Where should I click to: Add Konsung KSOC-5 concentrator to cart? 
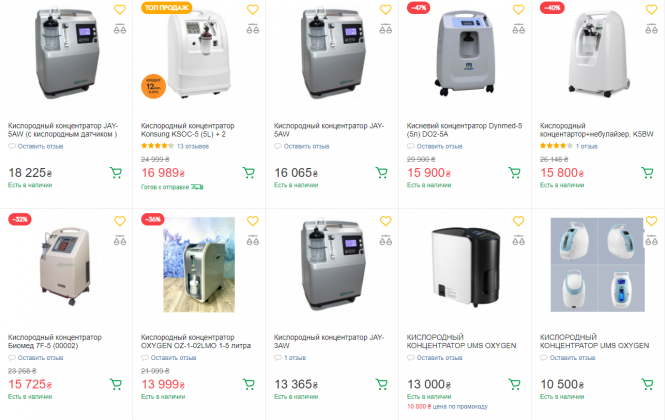coord(248,172)
